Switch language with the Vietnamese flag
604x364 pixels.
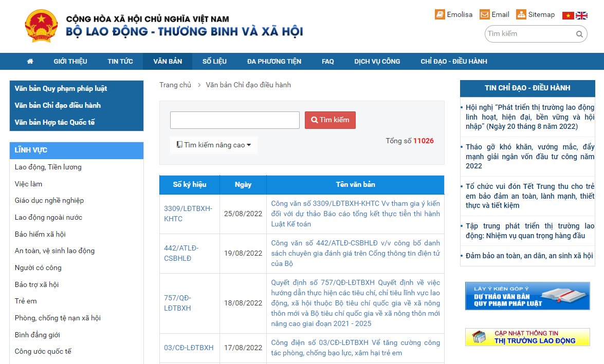tap(568, 15)
